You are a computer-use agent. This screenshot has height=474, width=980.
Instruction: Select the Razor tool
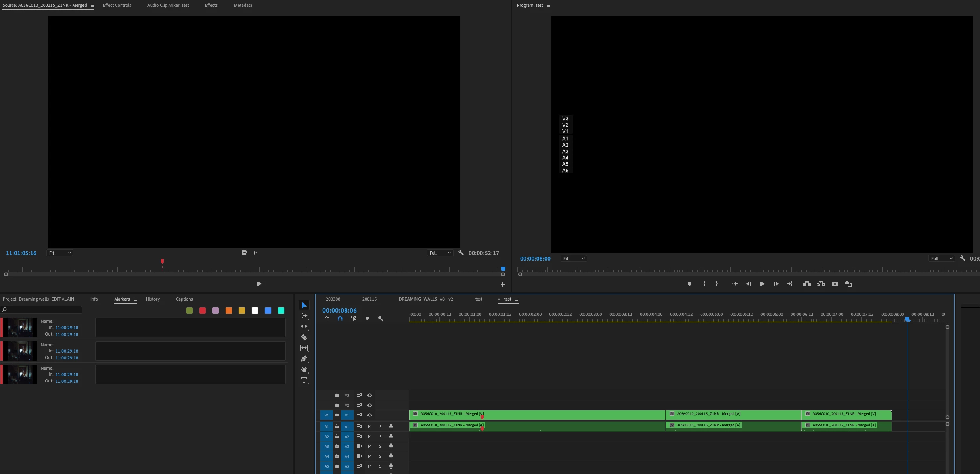[x=304, y=338]
